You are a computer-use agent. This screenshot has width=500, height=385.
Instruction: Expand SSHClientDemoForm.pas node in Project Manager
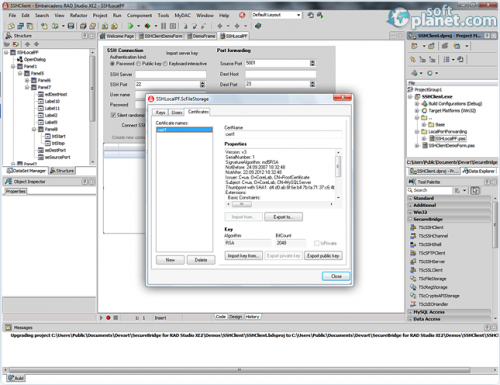click(x=417, y=146)
